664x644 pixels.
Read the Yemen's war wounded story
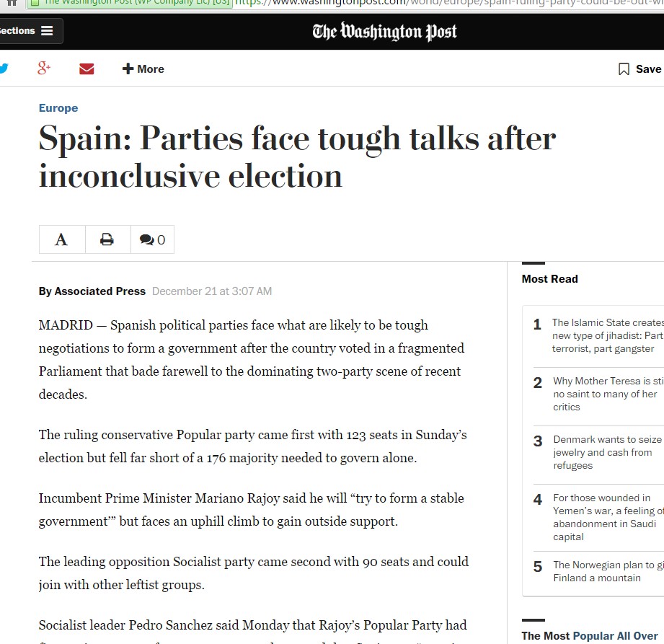(x=607, y=517)
